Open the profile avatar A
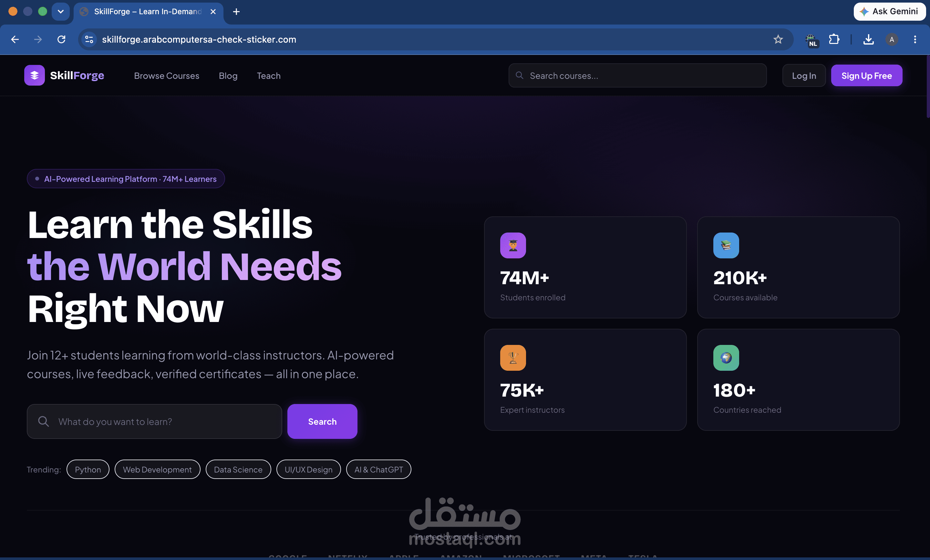 (892, 39)
